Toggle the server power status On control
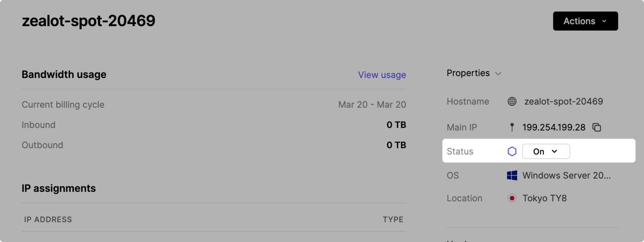 [x=546, y=151]
